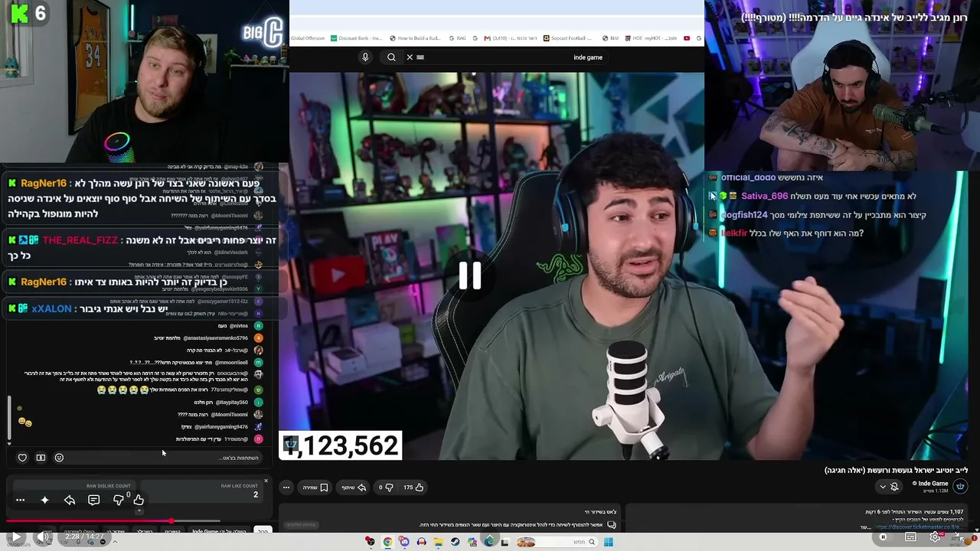
Task: Open Steam from the taskbar
Action: click(x=456, y=542)
